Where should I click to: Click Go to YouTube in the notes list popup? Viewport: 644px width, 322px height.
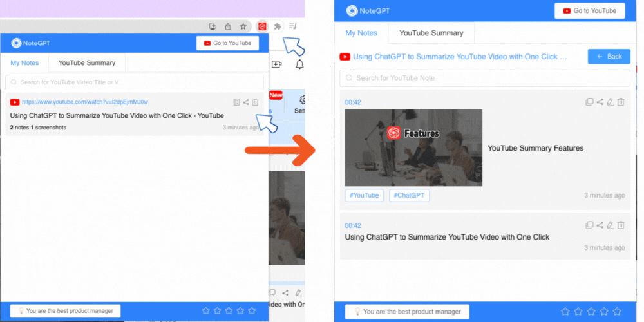click(227, 43)
